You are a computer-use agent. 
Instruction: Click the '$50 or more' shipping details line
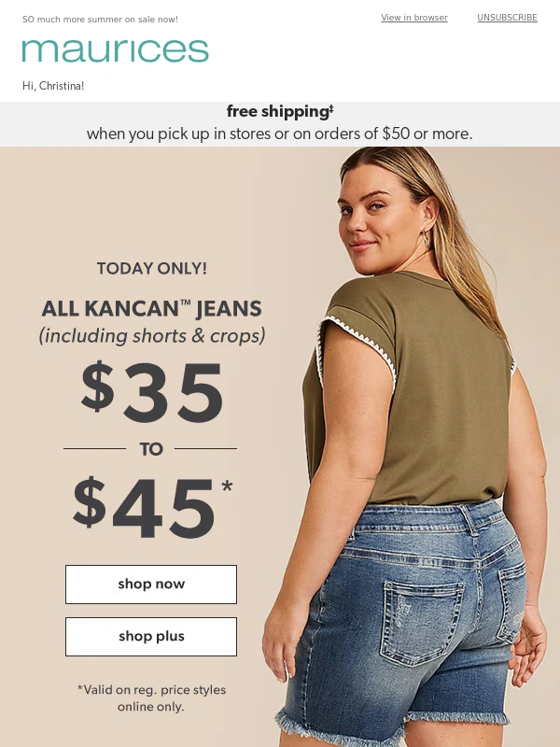tap(280, 134)
